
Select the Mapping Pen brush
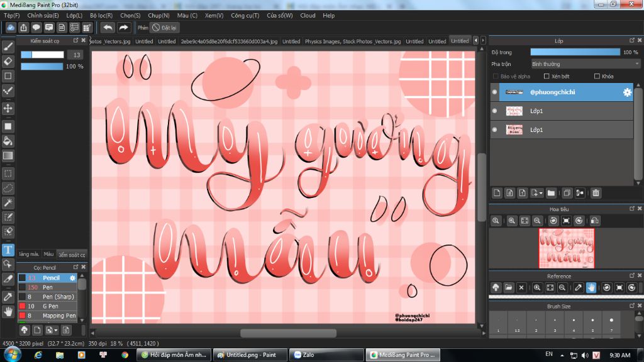47,315
